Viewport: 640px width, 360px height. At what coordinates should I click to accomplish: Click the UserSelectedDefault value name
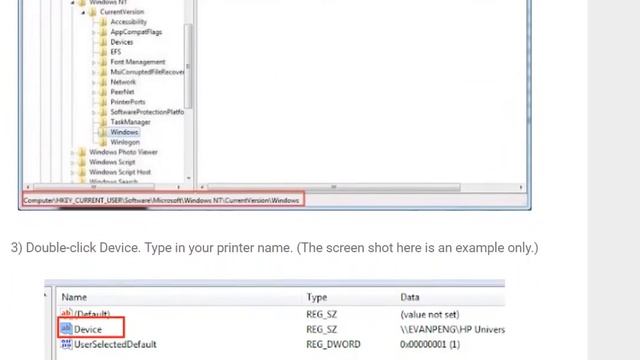pos(115,344)
